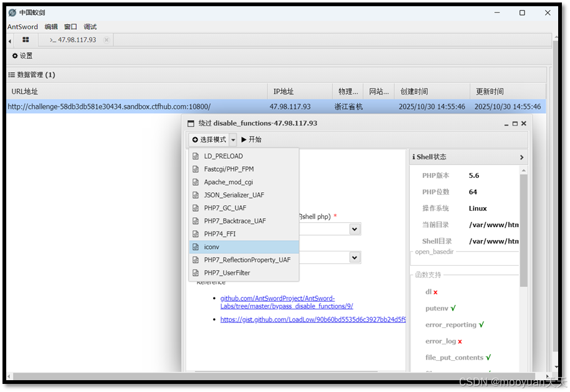Click the Shell状态 panel title
The height and width of the screenshot is (392, 570).
[429, 157]
